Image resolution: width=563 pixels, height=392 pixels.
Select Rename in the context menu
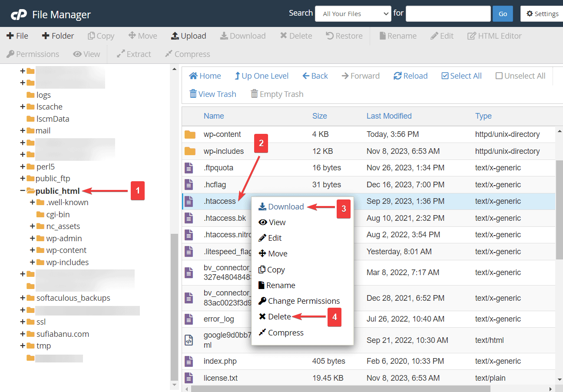pyautogui.click(x=280, y=285)
